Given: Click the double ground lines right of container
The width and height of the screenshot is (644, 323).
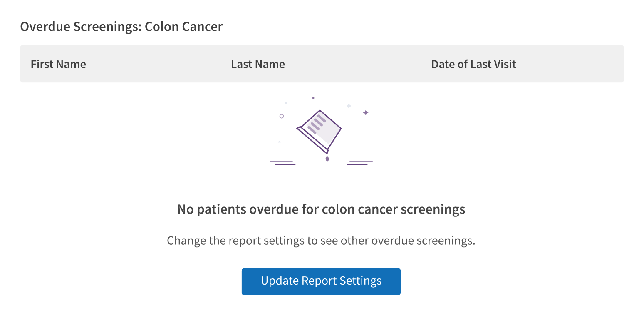Looking at the screenshot, I should point(360,163).
